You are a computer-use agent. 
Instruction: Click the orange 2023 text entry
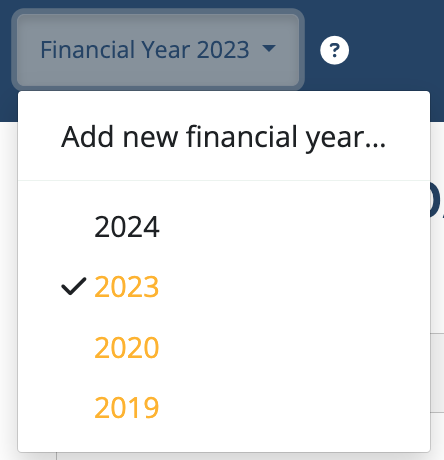127,287
